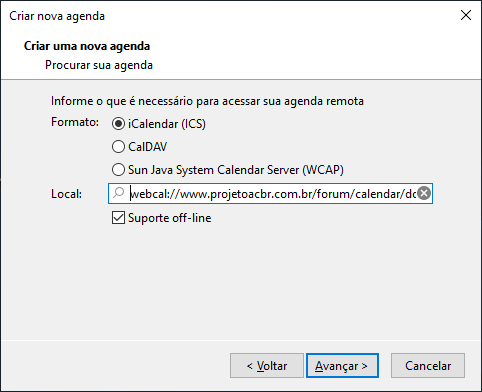Click the iCalendar (ICS) label text
The height and width of the screenshot is (392, 482).
(x=167, y=124)
